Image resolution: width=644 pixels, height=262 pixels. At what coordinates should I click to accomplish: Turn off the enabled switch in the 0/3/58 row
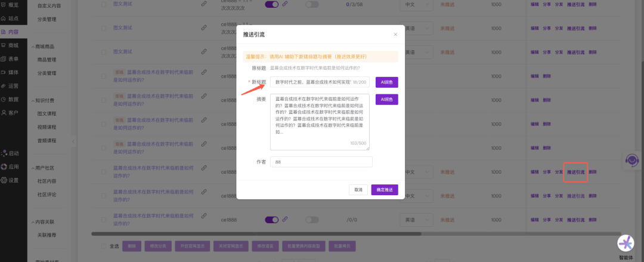pos(271,4)
